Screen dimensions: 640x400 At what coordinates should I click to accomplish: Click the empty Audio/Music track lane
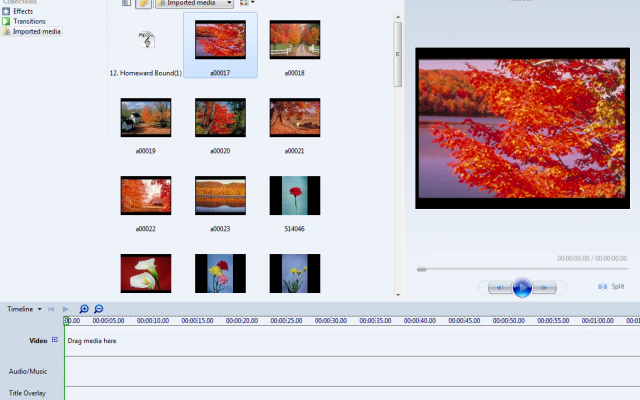(352, 371)
